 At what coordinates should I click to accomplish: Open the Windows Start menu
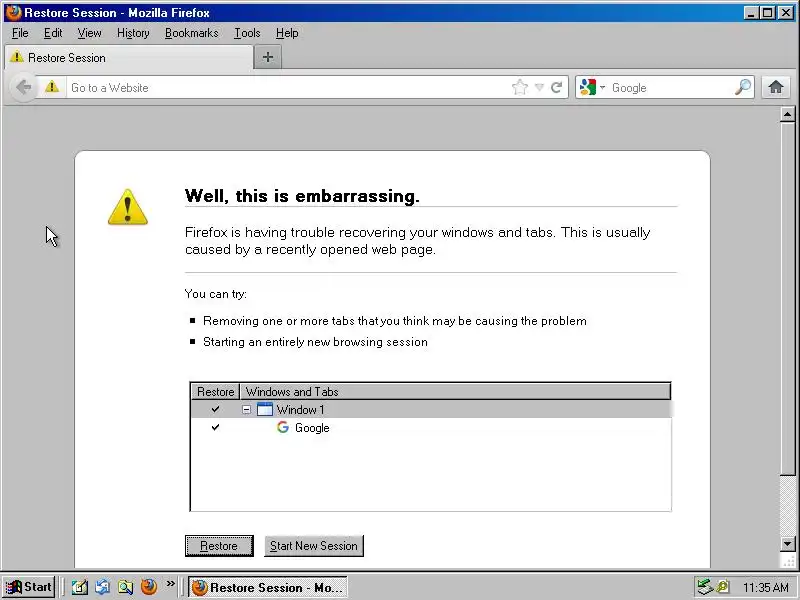[29, 587]
